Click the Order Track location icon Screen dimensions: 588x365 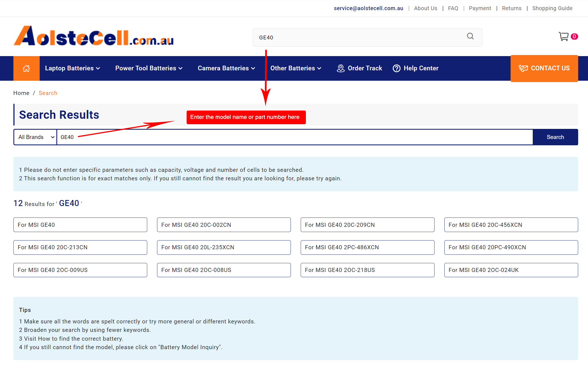point(341,68)
